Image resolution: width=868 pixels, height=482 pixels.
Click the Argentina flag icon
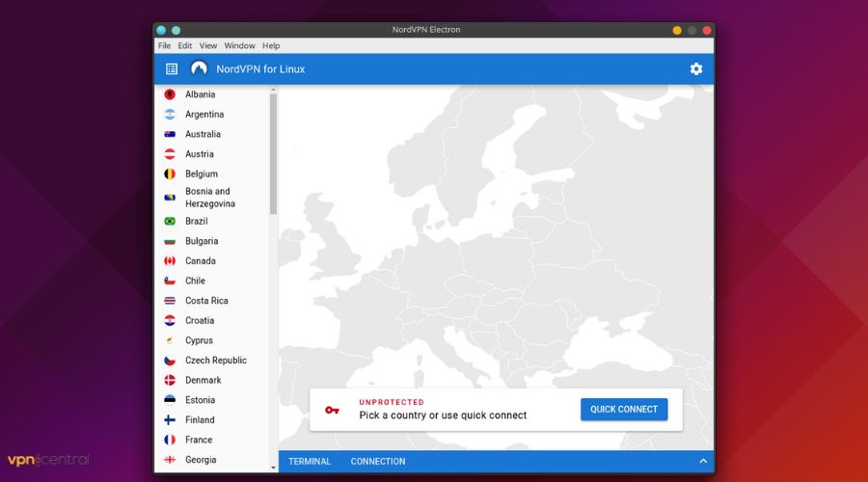point(170,115)
